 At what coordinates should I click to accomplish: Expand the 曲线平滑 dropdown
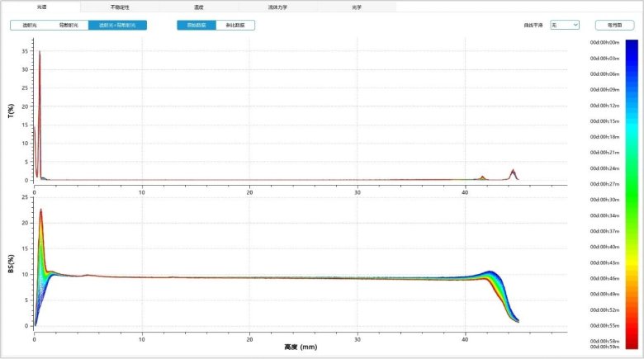click(x=565, y=26)
